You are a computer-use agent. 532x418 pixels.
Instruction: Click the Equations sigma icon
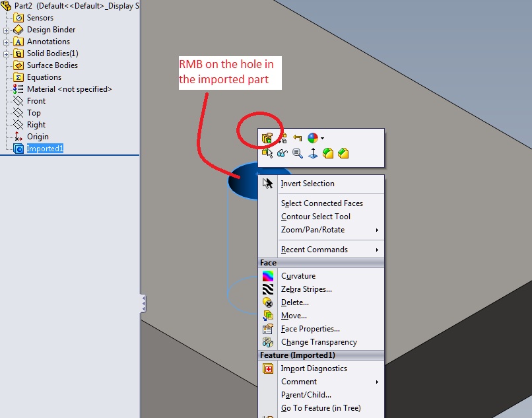tap(18, 77)
